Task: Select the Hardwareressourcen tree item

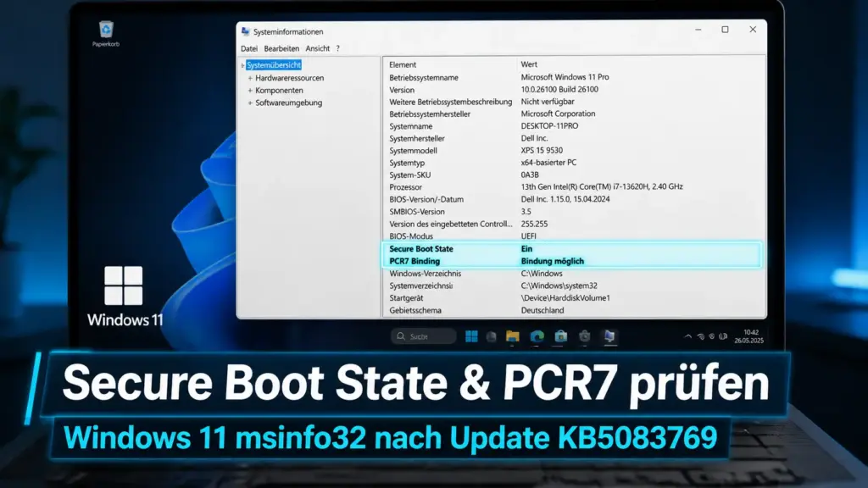Action: (x=290, y=78)
